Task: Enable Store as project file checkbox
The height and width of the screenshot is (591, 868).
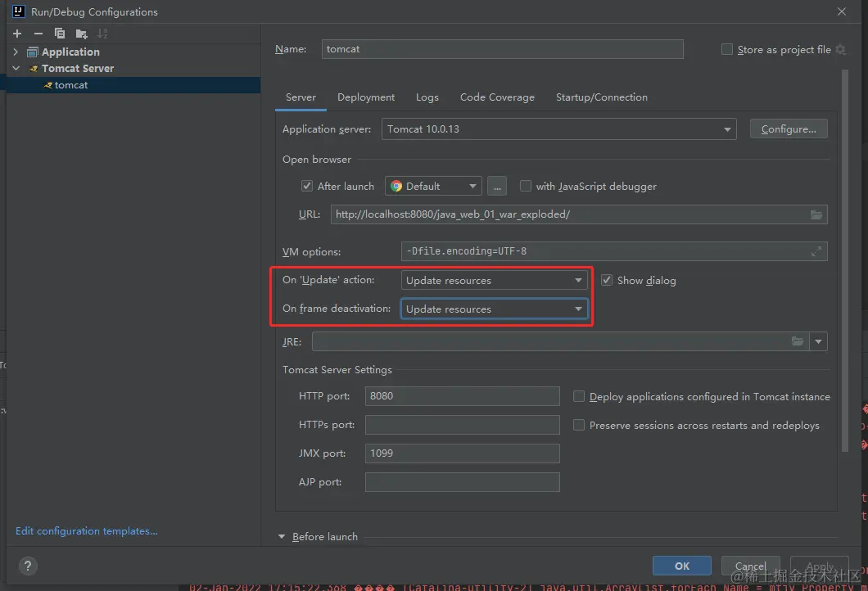Action: point(727,49)
